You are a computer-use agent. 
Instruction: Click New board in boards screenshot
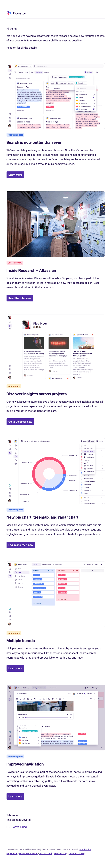pyautogui.click(x=57, y=564)
